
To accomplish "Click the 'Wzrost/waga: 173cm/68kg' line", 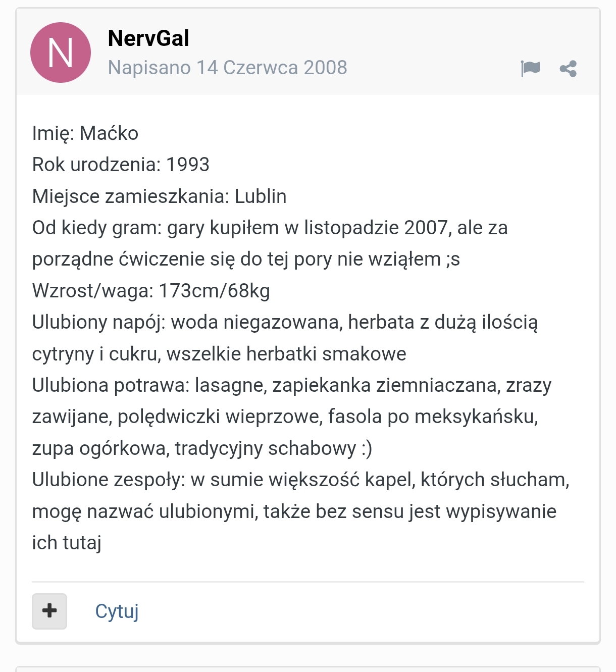I will click(151, 291).
